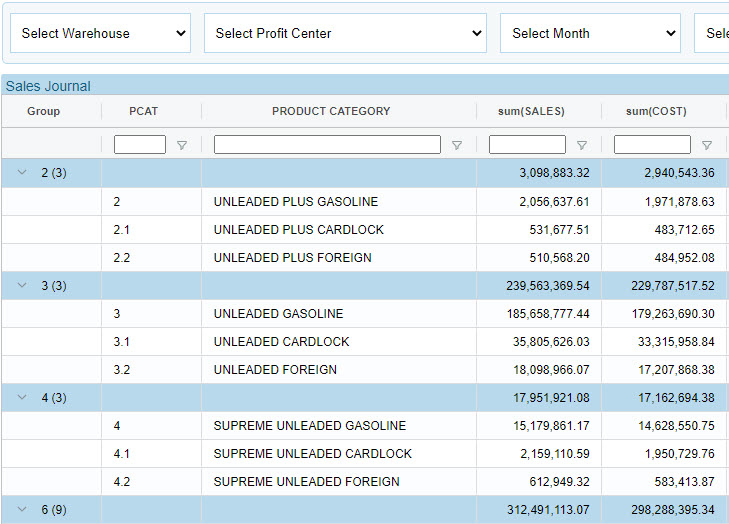Focus the PRODUCT CATEGORY filter input

pos(327,144)
